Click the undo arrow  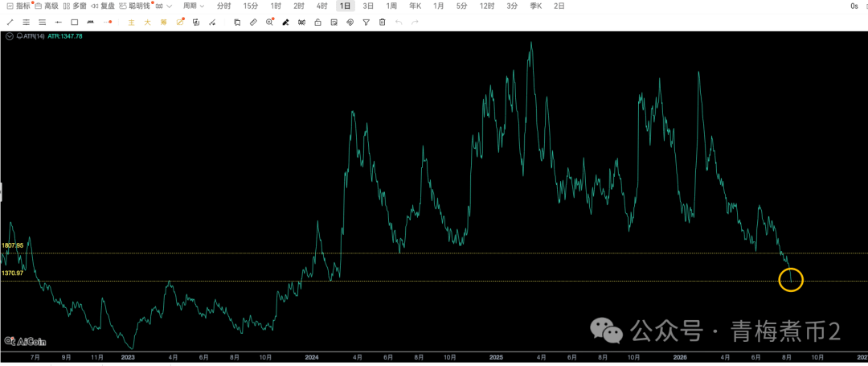[x=399, y=23]
